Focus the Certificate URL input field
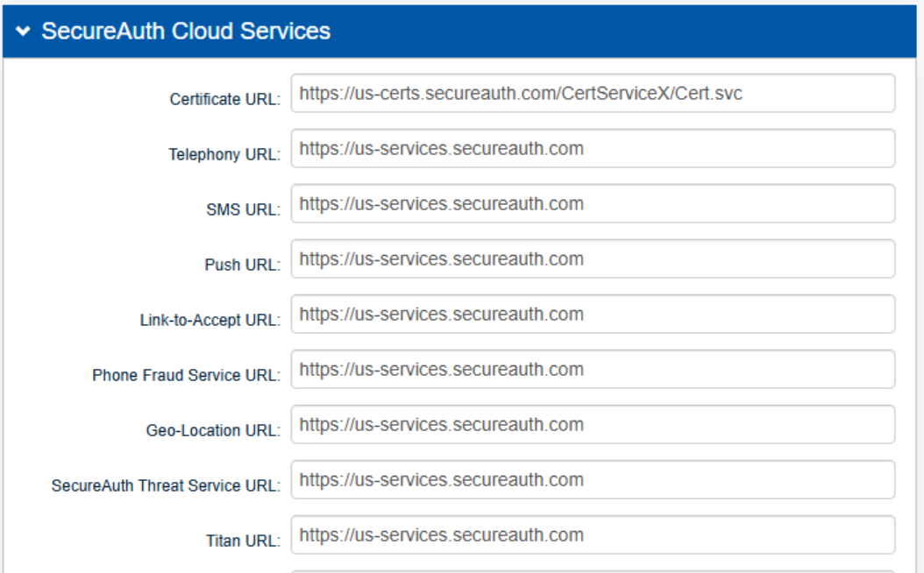924x573 pixels. click(593, 93)
